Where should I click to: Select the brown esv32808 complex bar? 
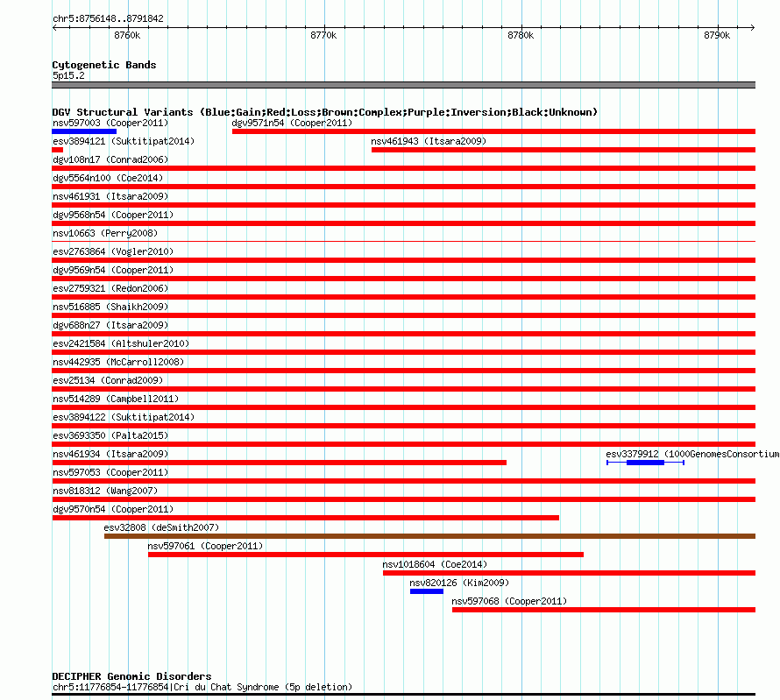429,536
